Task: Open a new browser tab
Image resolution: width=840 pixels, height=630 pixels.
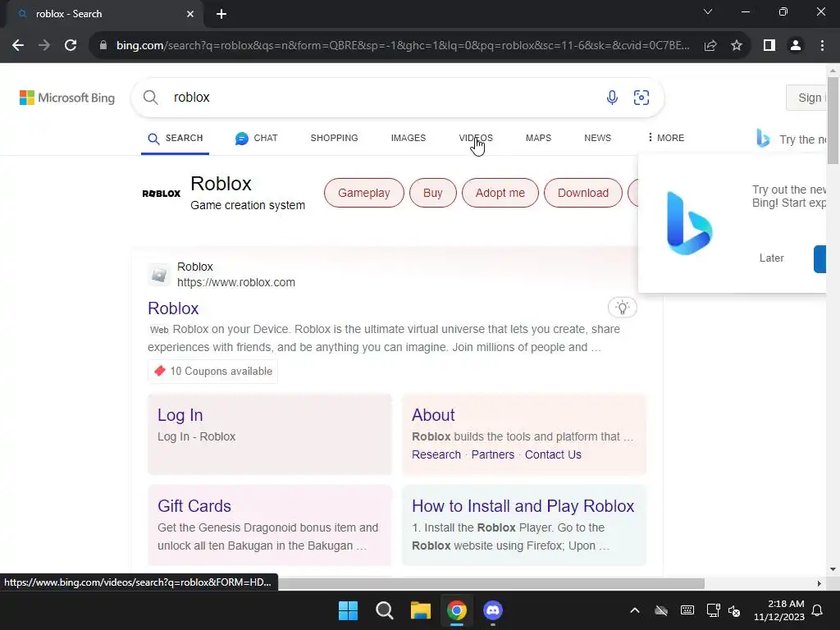Action: 221,14
